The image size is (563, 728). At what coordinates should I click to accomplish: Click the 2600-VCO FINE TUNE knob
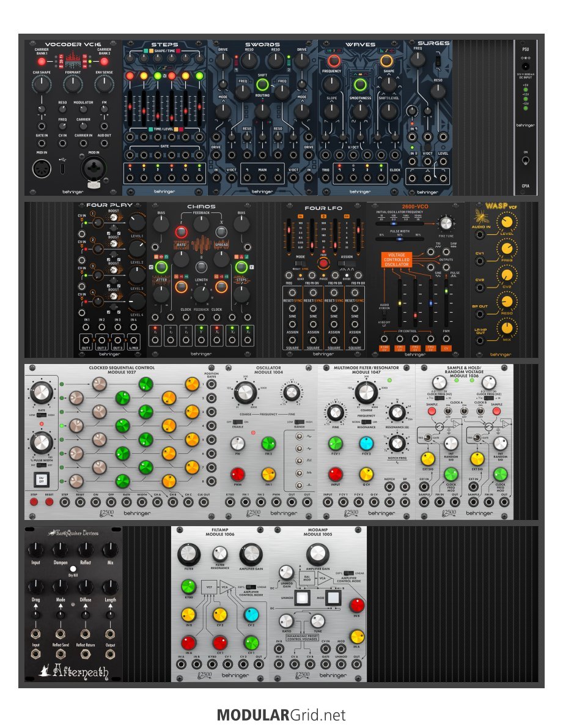446,223
